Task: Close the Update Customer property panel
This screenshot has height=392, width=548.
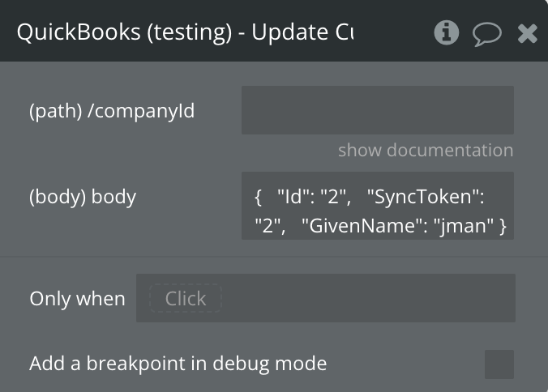Action: [x=528, y=33]
